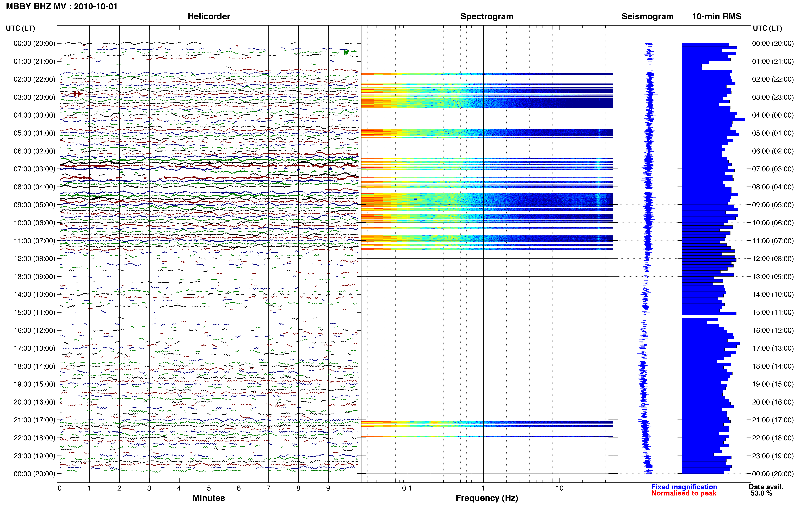812x508 pixels.
Task: Click the right UTC (LT) axis label
Action: [767, 28]
